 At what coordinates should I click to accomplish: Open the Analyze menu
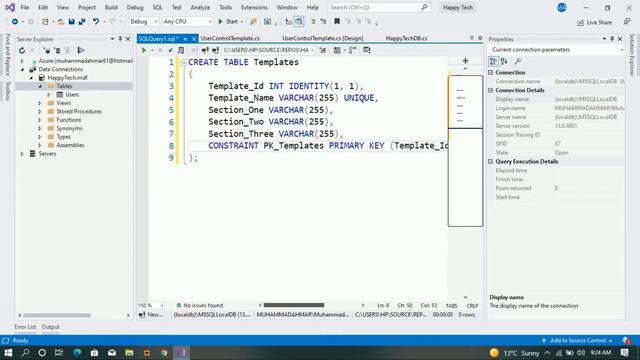(x=200, y=7)
